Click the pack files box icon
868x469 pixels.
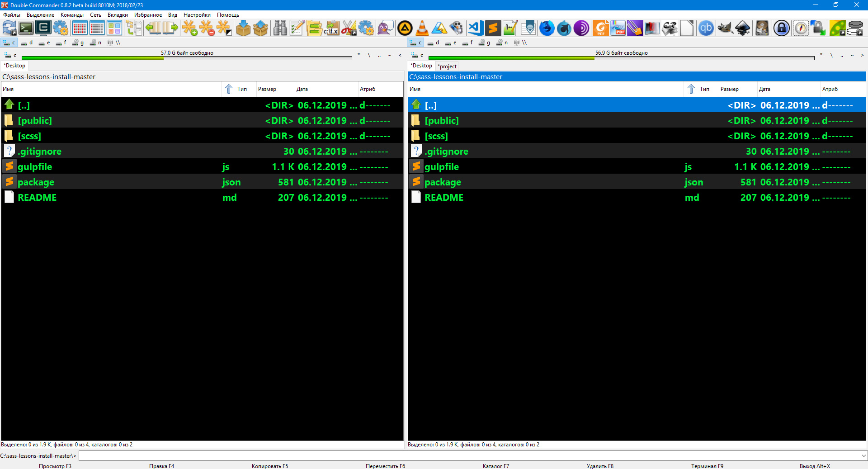pyautogui.click(x=243, y=28)
